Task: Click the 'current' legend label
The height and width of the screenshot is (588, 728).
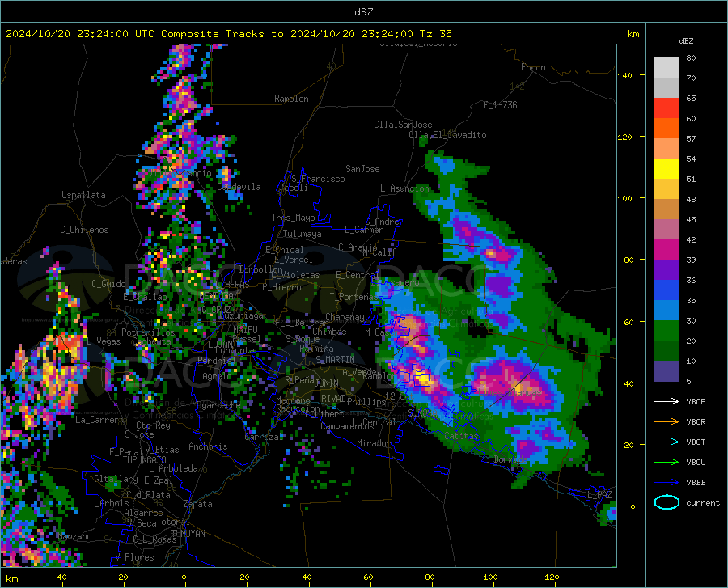Action: (703, 502)
